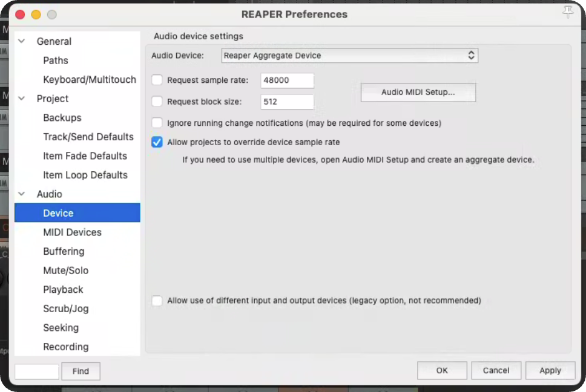
Task: Tick Allow use of different input/output devices
Action: coord(157,301)
